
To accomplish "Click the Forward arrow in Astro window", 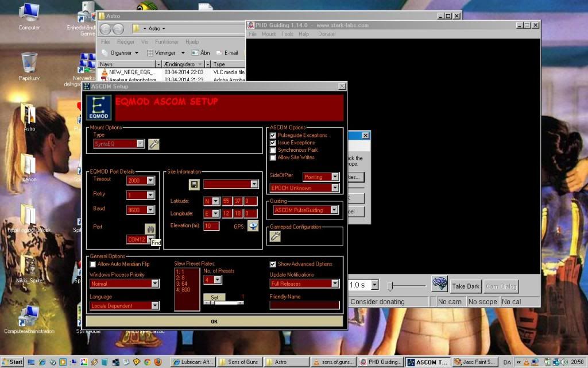I will tap(118, 29).
